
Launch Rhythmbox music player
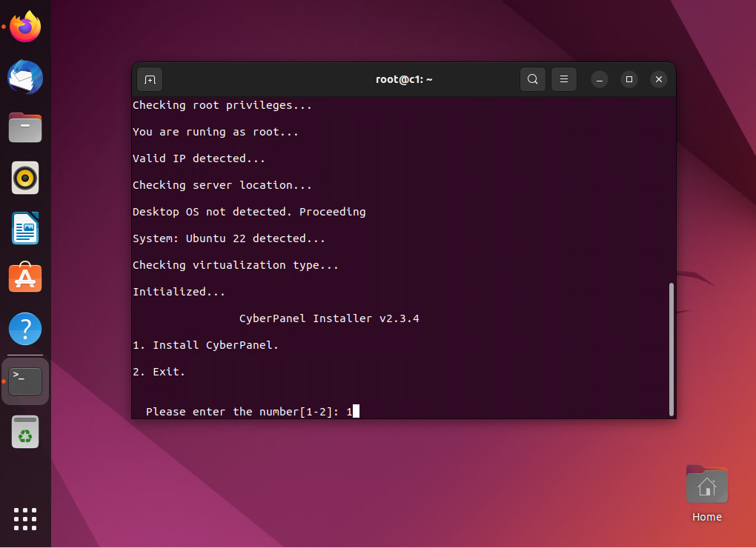click(25, 178)
